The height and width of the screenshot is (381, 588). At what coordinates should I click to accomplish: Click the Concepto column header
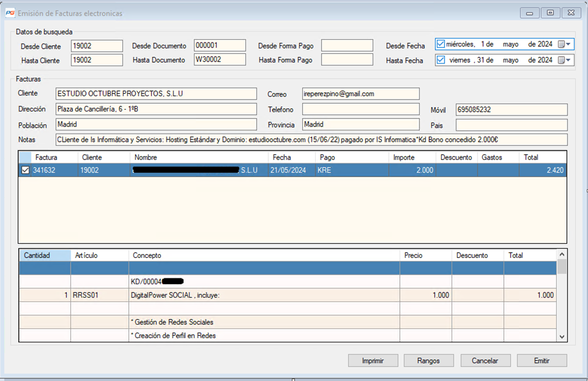click(264, 255)
